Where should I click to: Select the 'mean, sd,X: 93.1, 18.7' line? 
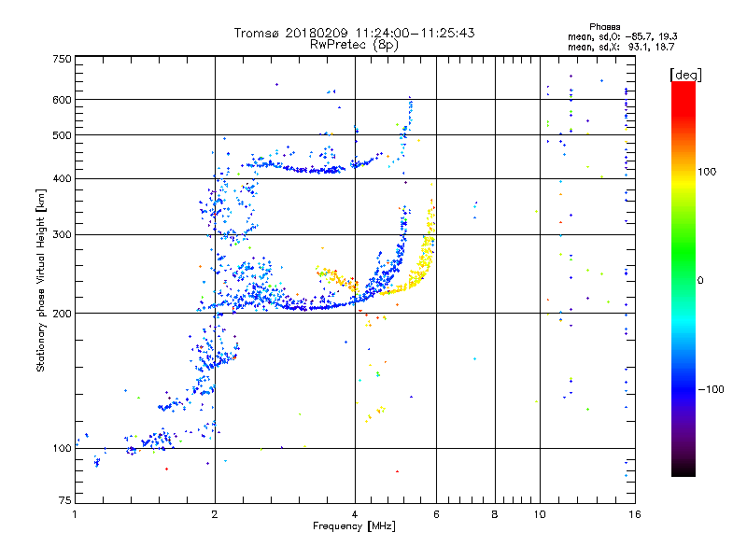pos(621,47)
